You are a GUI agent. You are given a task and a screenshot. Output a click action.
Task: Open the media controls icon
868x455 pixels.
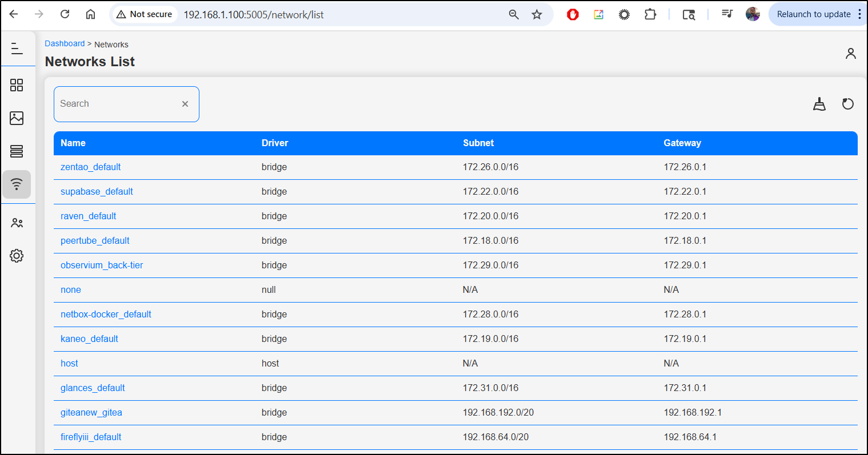point(727,14)
